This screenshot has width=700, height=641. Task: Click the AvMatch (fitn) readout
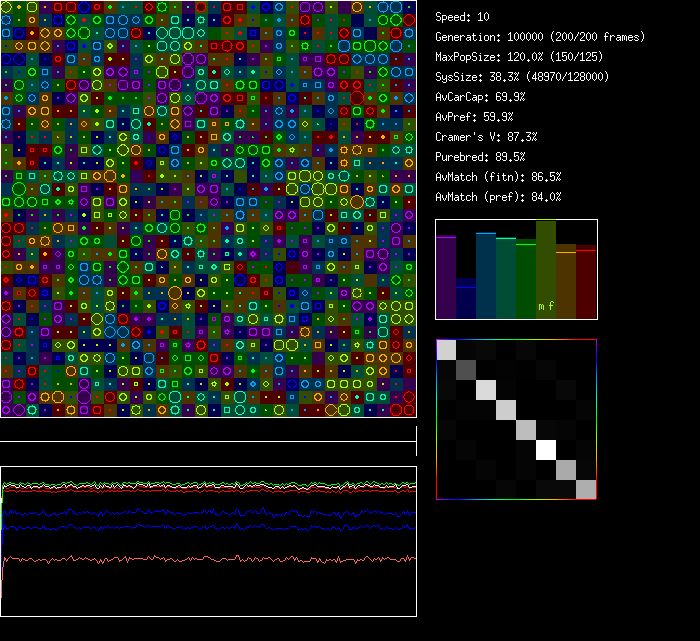click(x=498, y=177)
